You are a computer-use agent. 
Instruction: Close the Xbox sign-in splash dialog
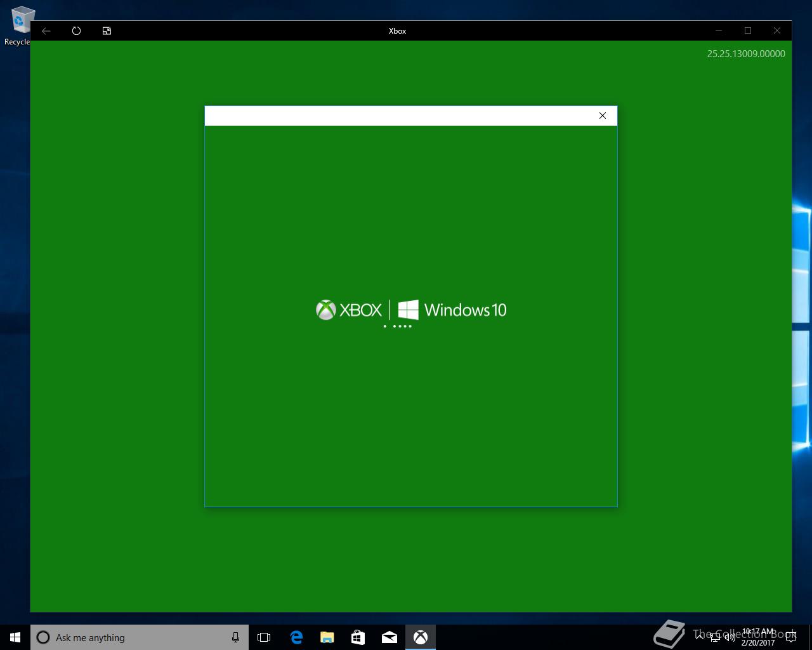pyautogui.click(x=603, y=116)
